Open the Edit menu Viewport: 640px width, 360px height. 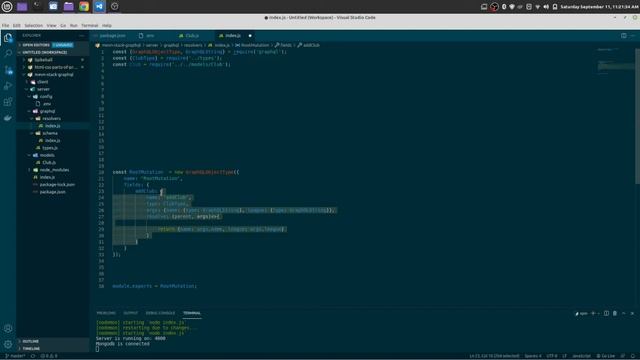[16, 25]
